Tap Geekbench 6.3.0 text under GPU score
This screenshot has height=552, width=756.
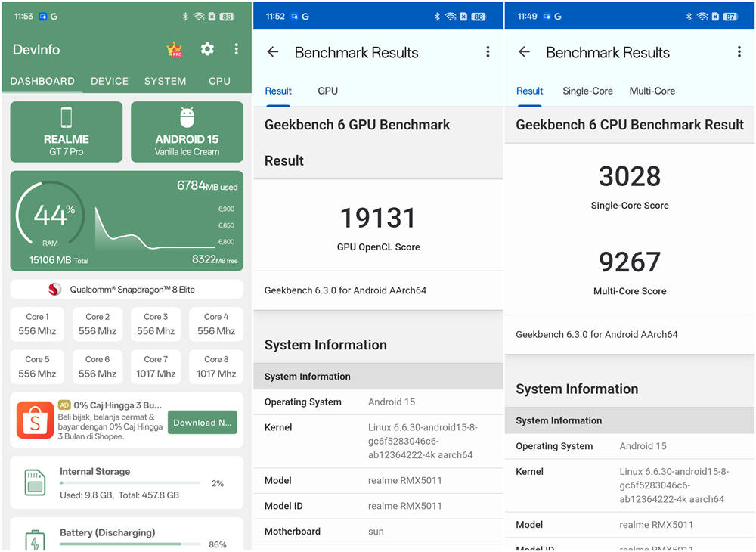pos(345,290)
